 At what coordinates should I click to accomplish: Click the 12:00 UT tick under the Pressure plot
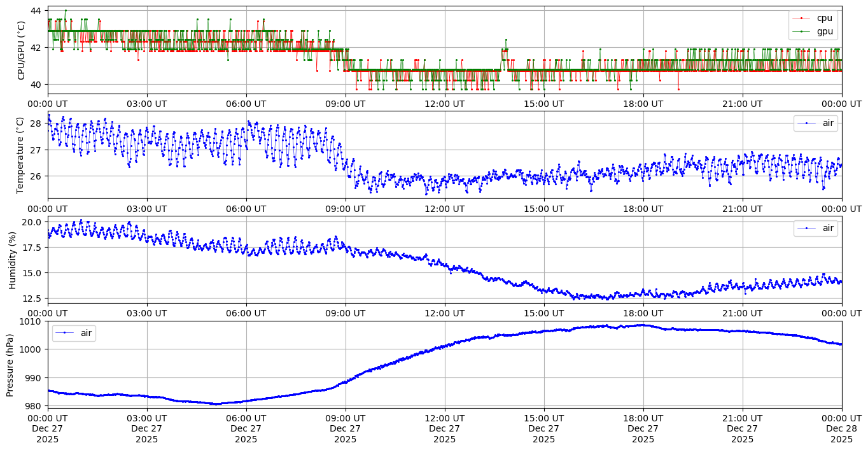point(444,418)
